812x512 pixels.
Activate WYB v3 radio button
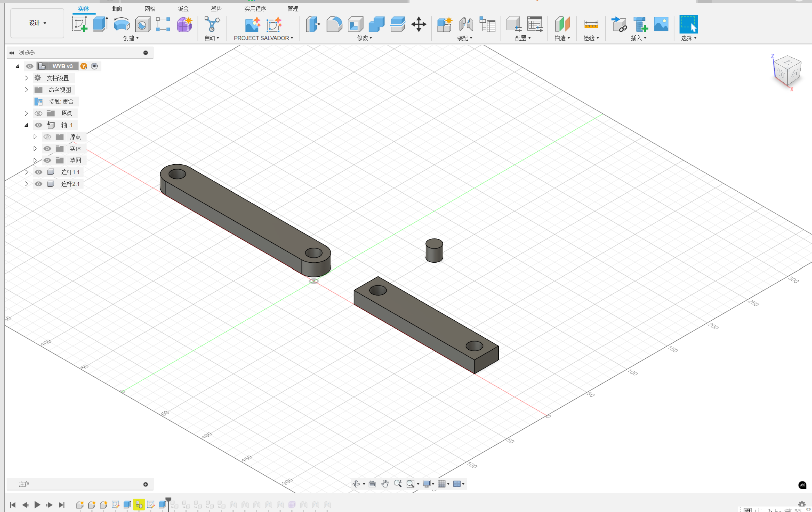tap(94, 66)
